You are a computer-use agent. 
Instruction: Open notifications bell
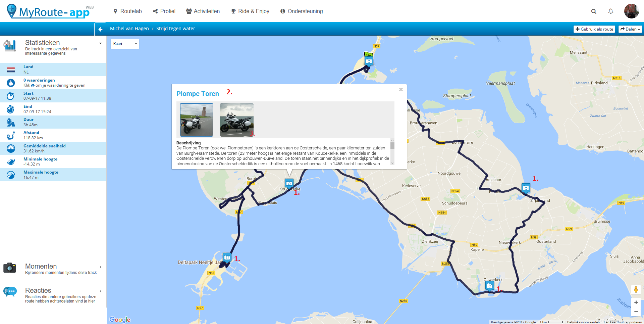(611, 11)
